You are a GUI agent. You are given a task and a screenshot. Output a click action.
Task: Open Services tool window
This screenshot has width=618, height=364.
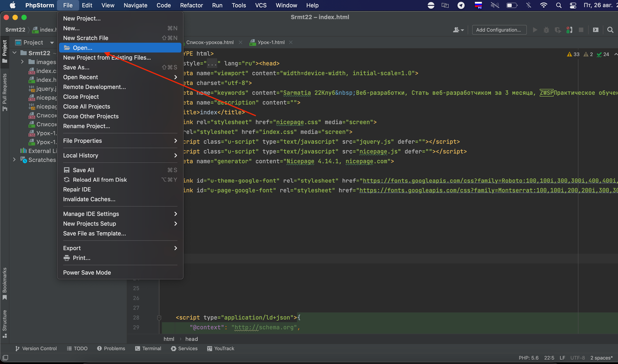point(184,349)
